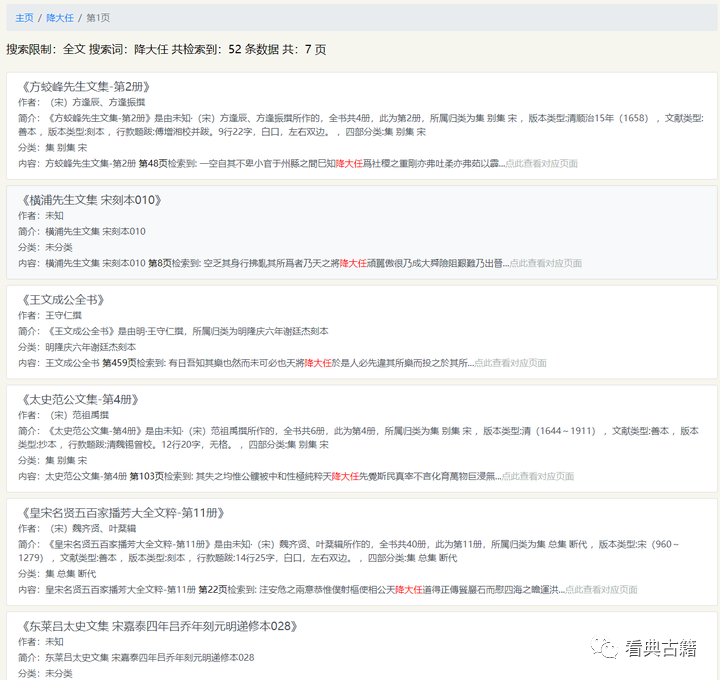Click the 降大任 breadcrumb link
The image size is (720, 680).
pyautogui.click(x=59, y=18)
